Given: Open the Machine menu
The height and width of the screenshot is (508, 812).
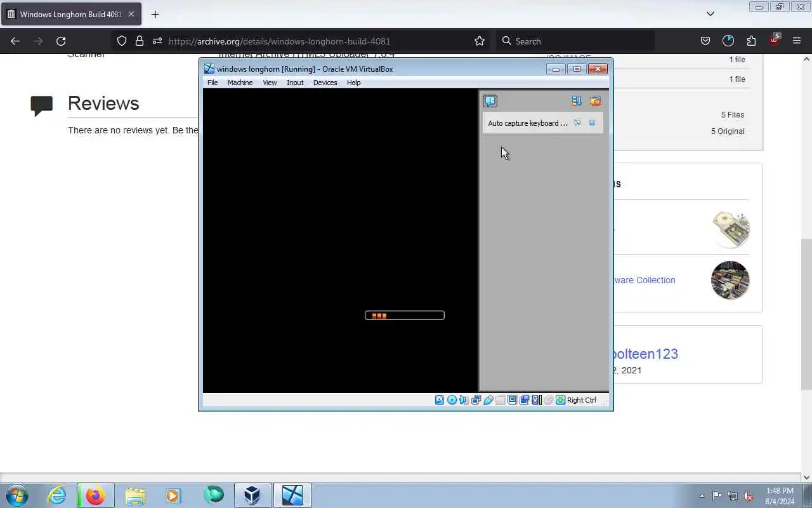Looking at the screenshot, I should (x=240, y=83).
